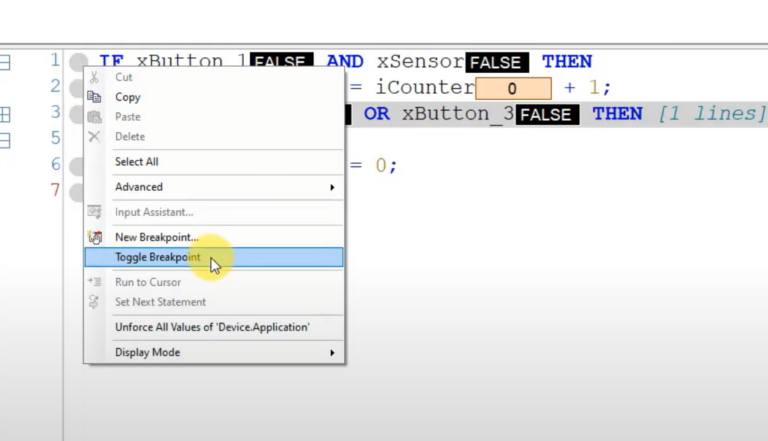
Task: Click the Run to Cursor icon
Action: pyautogui.click(x=95, y=282)
